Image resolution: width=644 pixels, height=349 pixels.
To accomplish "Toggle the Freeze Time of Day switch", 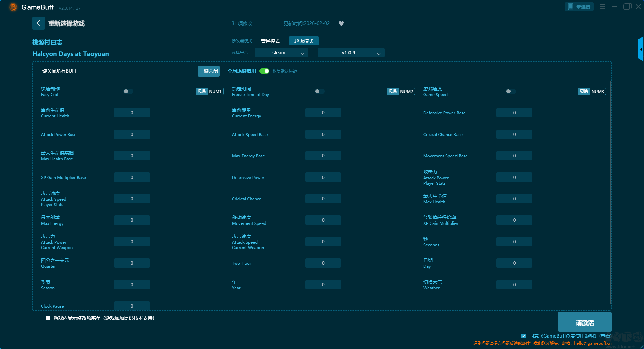I will 319,91.
